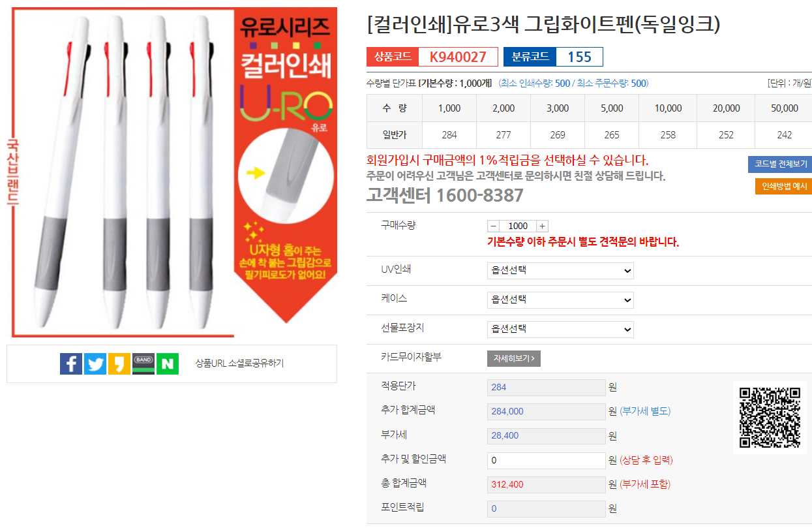Open the 선물포장지 option dropdown
Screen dimensions: 812x528
(560, 329)
